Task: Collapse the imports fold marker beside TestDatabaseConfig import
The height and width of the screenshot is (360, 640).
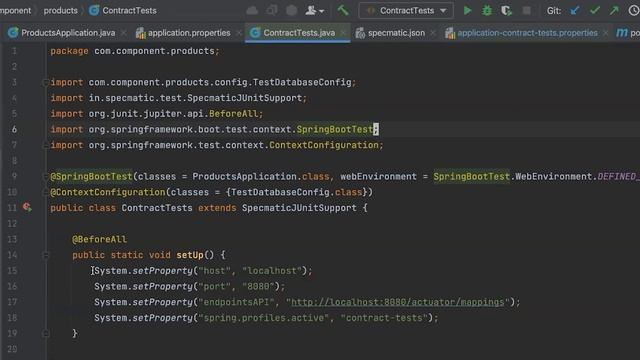Action: point(45,83)
